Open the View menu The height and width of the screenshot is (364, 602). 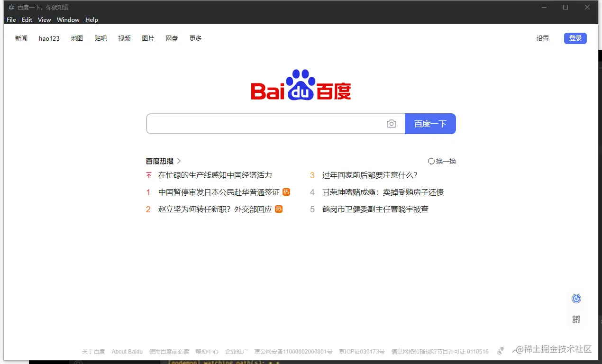[44, 19]
